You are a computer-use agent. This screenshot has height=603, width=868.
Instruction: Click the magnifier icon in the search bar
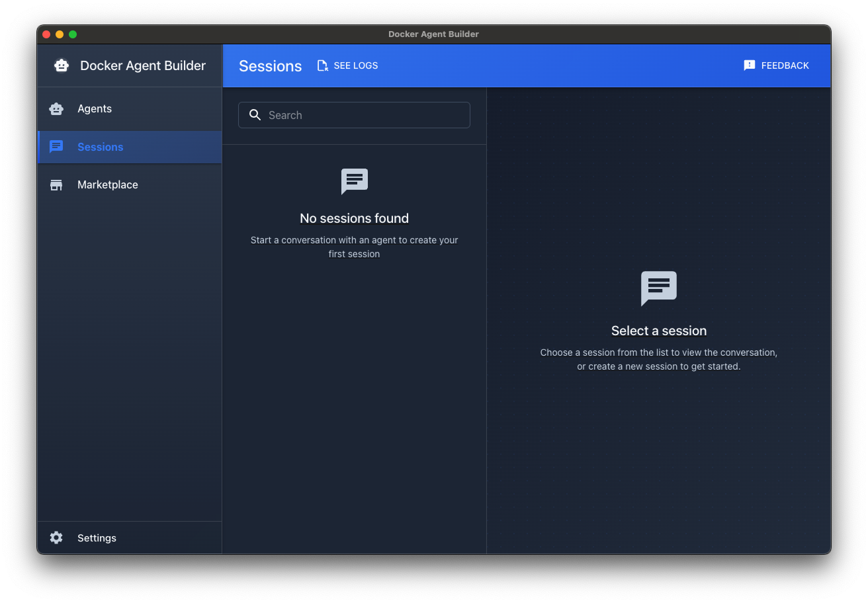coord(255,115)
